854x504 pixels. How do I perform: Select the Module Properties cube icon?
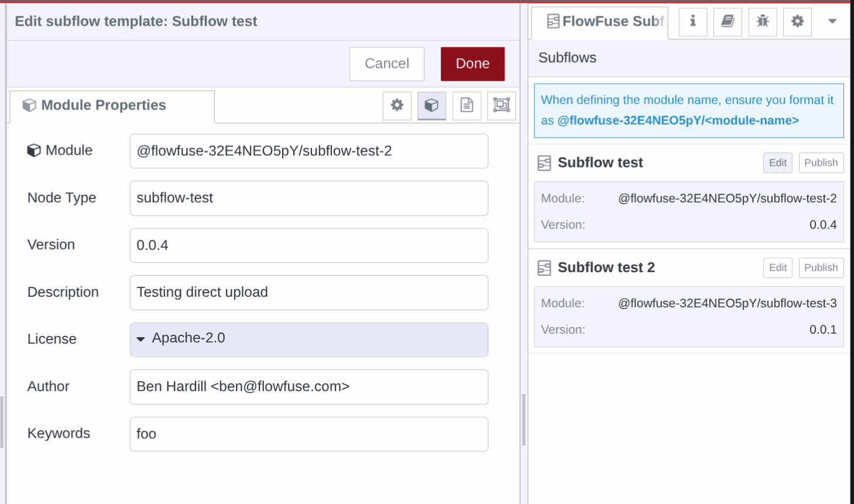[431, 105]
